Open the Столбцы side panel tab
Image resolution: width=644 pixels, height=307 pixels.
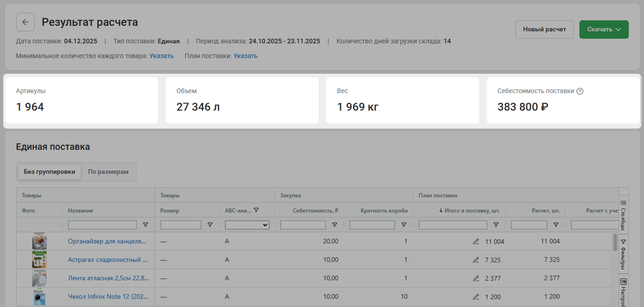(x=623, y=215)
